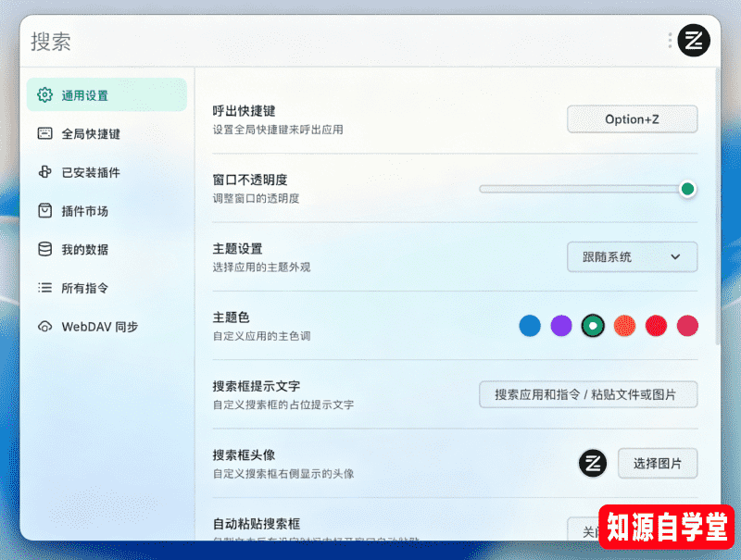This screenshot has width=741, height=560.
Task: Select the red theme color
Action: pos(656,326)
